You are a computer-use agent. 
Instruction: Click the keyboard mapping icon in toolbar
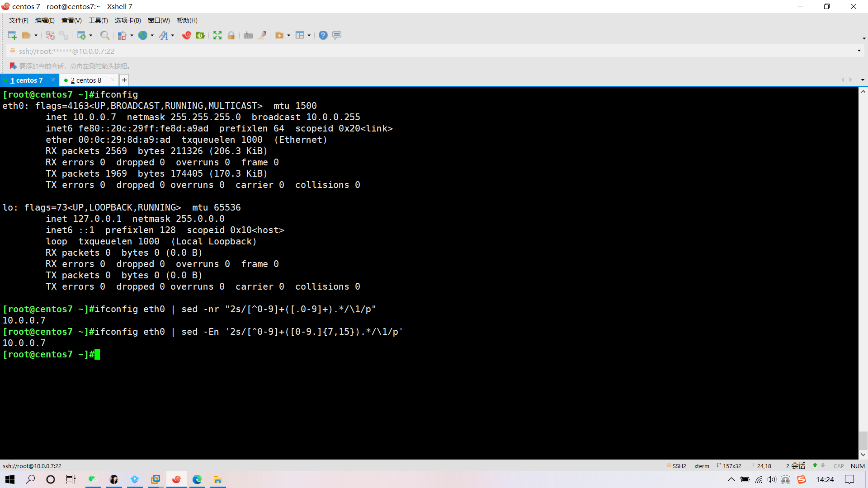point(248,35)
